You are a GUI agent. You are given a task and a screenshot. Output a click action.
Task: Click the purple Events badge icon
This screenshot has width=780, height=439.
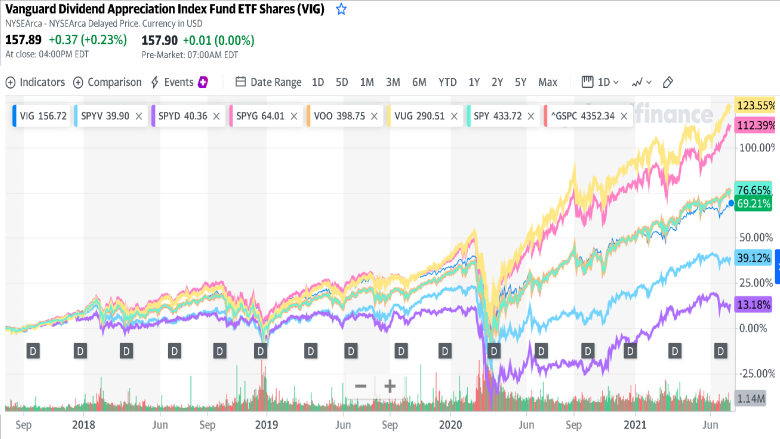[x=203, y=82]
